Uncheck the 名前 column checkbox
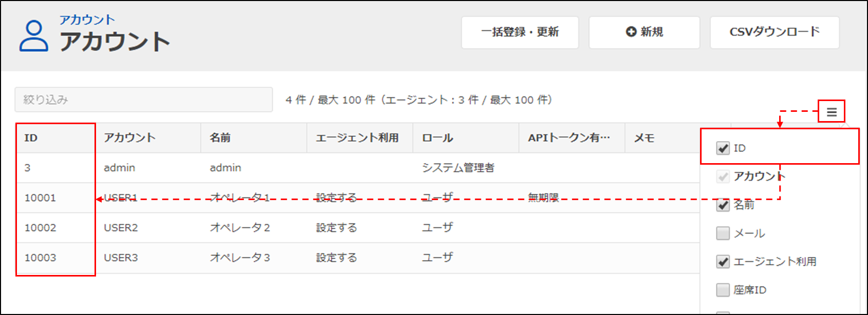This screenshot has height=315, width=868. coord(723,205)
